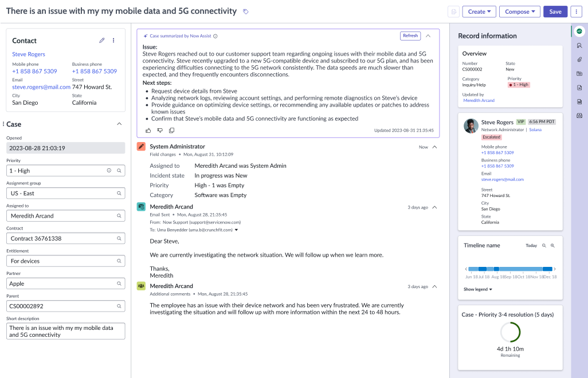Open the Compose dropdown
The image size is (588, 378).
(520, 11)
